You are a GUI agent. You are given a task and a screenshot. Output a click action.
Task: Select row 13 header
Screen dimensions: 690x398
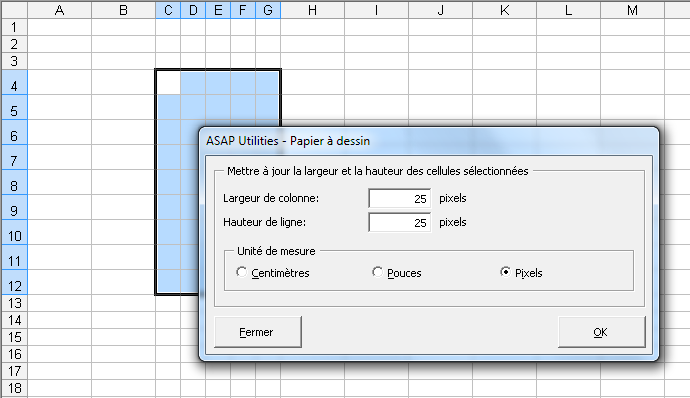tap(15, 303)
